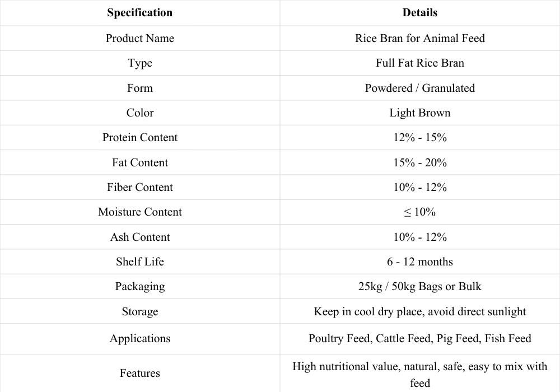The width and height of the screenshot is (560, 392).
Task: Click the Storage row label
Action: 139,311
